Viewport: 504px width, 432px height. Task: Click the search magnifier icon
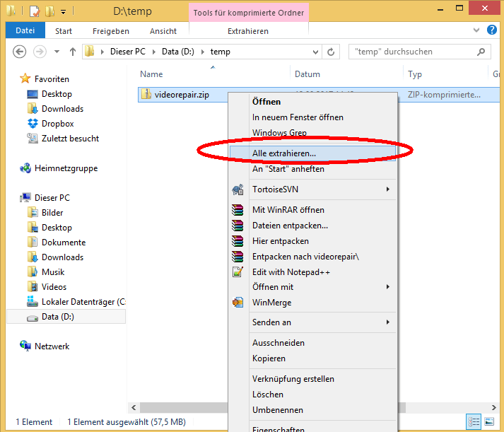point(481,52)
